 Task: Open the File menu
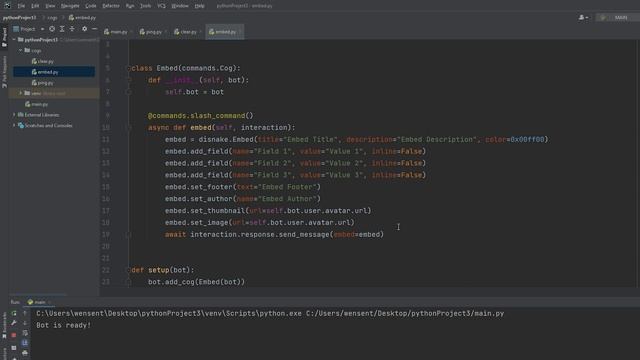21,6
